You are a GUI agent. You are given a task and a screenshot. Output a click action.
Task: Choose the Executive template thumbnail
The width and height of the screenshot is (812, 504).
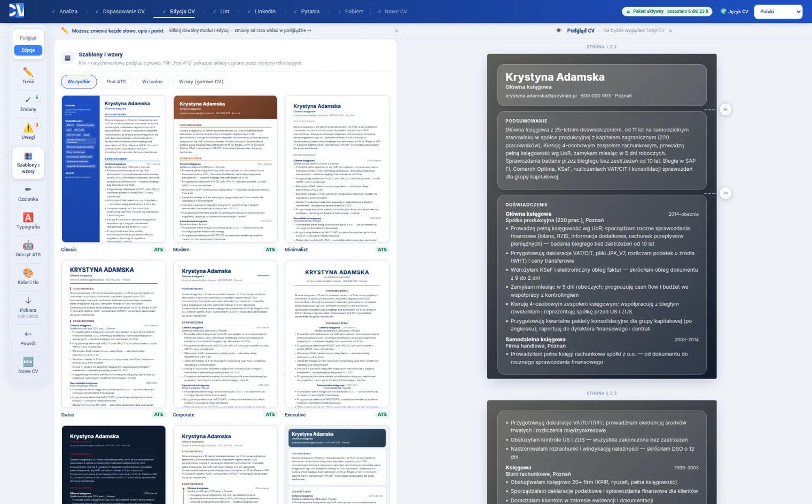tap(337, 334)
